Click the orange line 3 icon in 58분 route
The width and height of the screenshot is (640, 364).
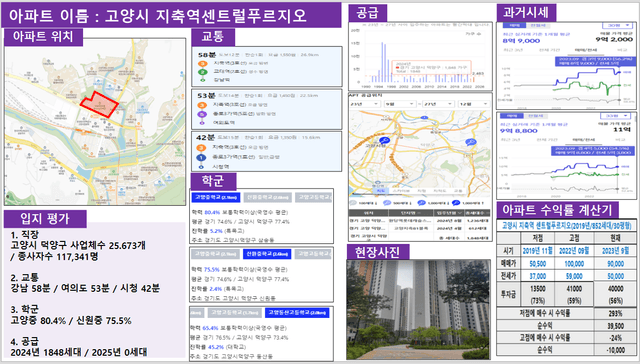click(x=202, y=64)
